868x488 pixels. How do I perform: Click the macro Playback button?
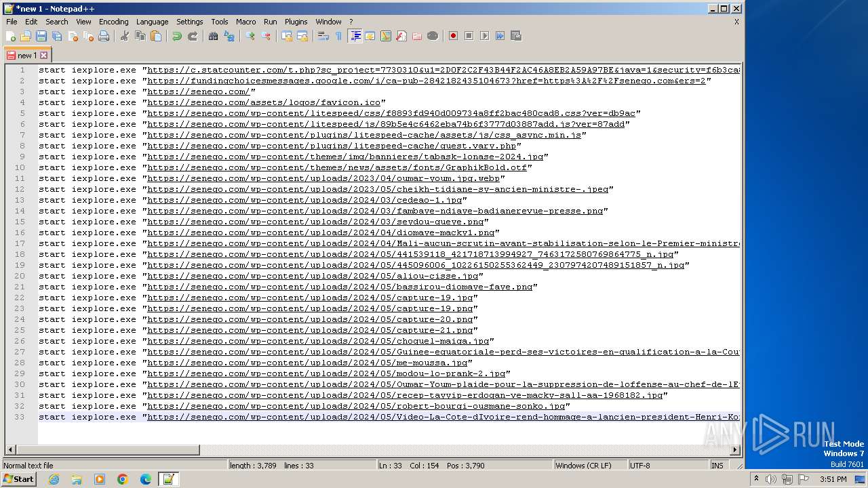point(485,36)
